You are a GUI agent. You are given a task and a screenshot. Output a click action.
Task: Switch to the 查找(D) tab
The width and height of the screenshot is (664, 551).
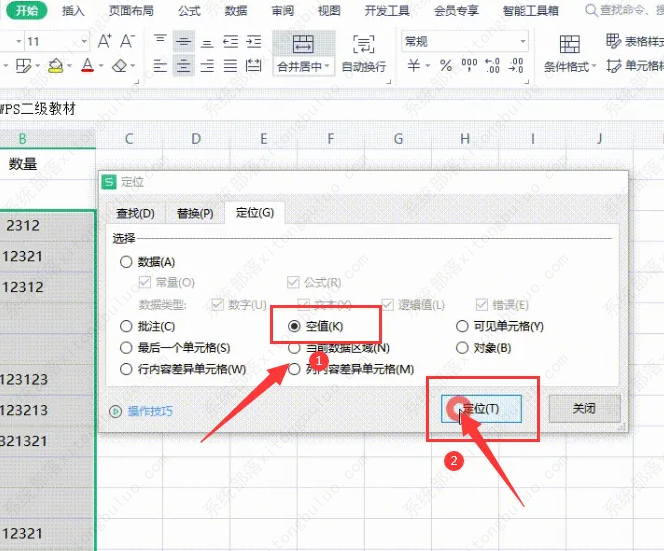135,213
